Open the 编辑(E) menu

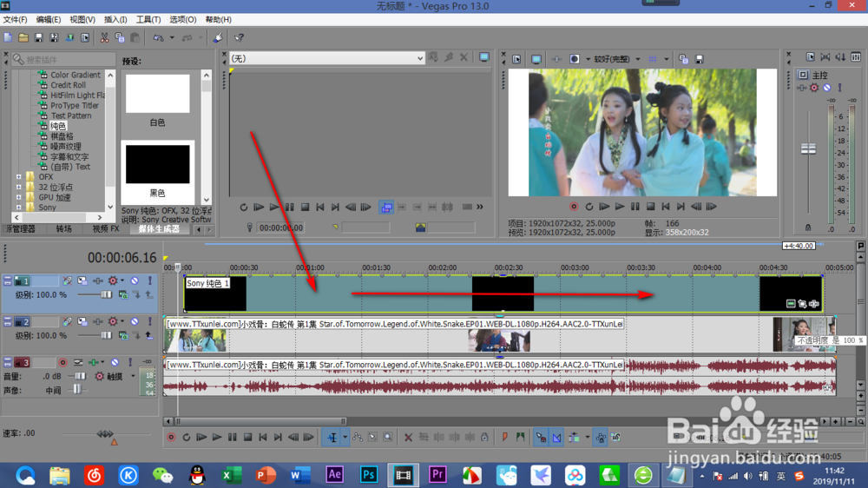click(48, 19)
